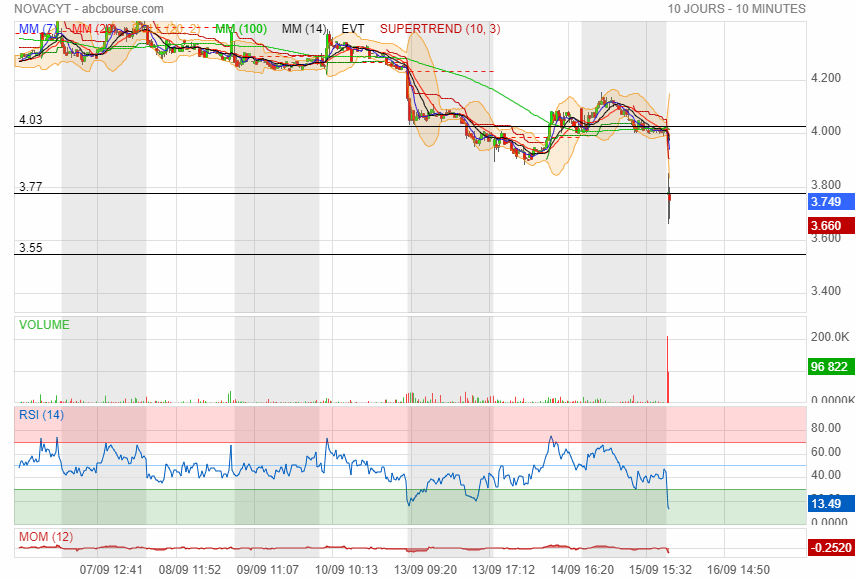Click the 3.55 horizontal level label
855x580 pixels.
point(31,248)
